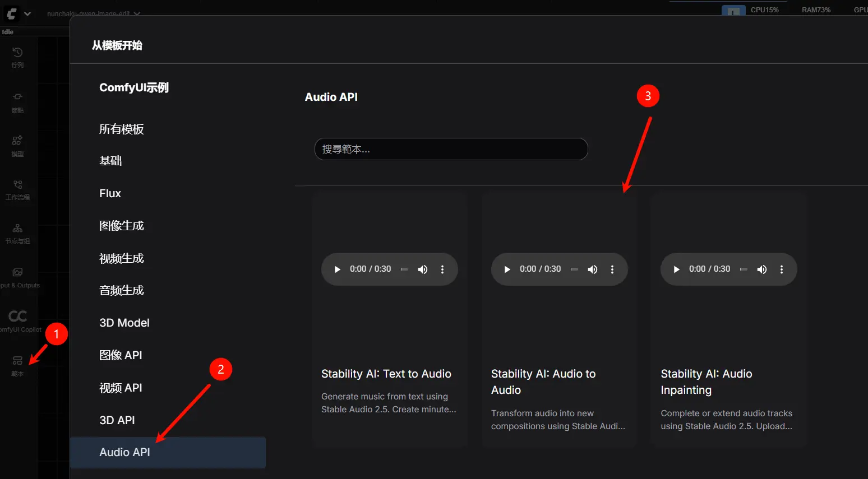Screen dimensions: 868x479
Task: Open the 範本 templates sidebar icon
Action: tap(17, 364)
